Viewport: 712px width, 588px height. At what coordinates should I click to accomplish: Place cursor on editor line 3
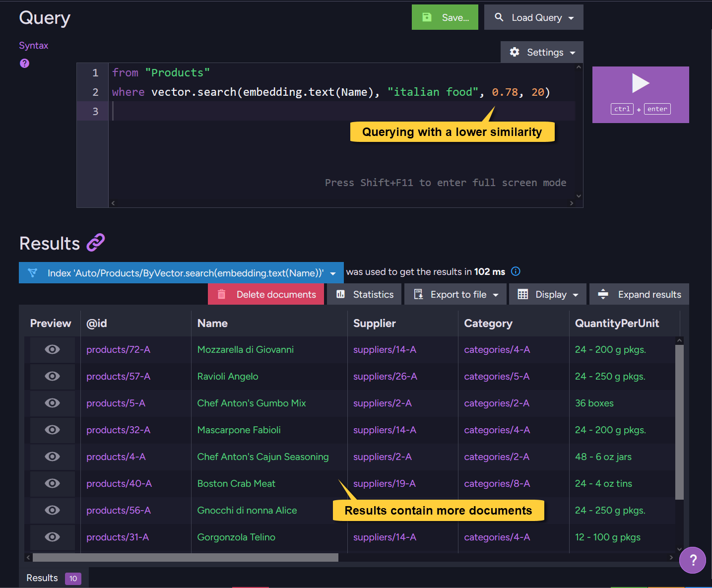[x=342, y=111]
